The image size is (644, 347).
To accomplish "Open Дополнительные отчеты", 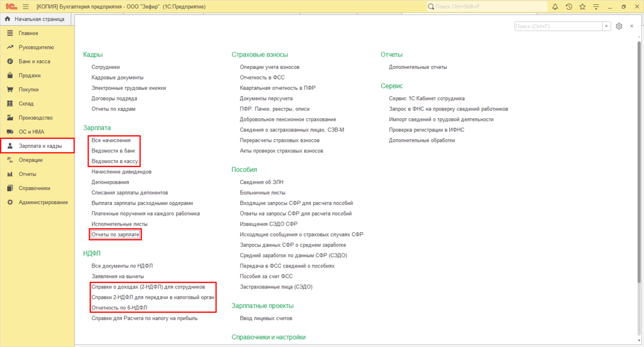I will [x=418, y=67].
